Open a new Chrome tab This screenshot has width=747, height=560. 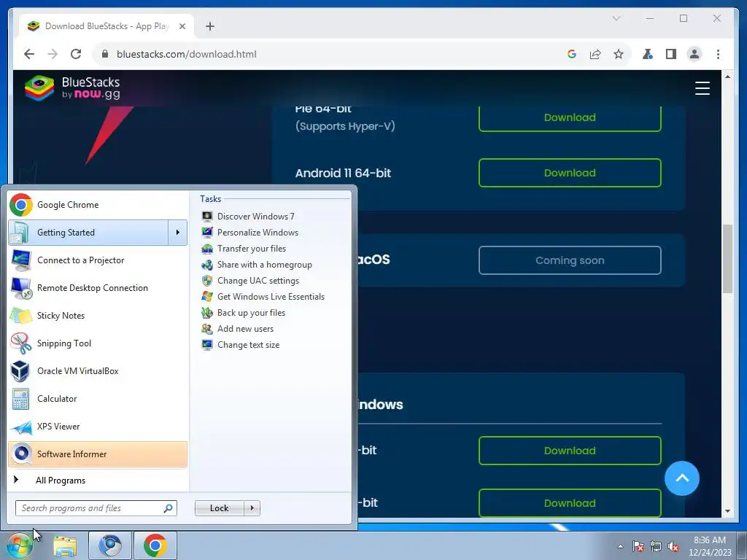pyautogui.click(x=210, y=26)
